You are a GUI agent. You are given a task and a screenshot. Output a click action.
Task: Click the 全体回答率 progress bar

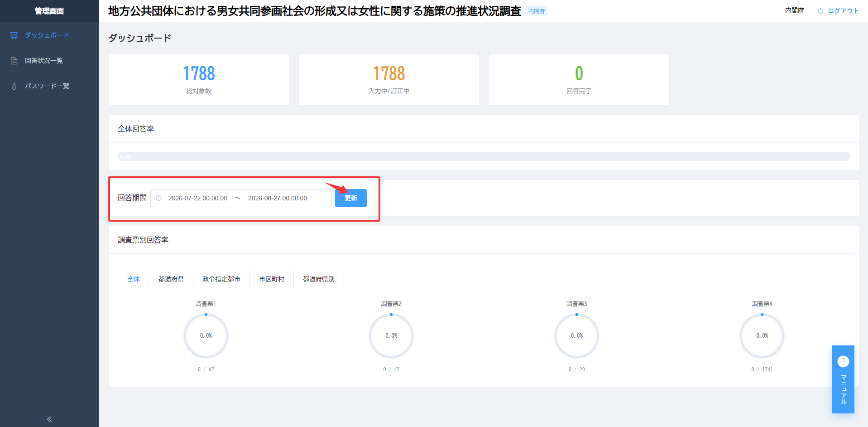[x=484, y=156]
